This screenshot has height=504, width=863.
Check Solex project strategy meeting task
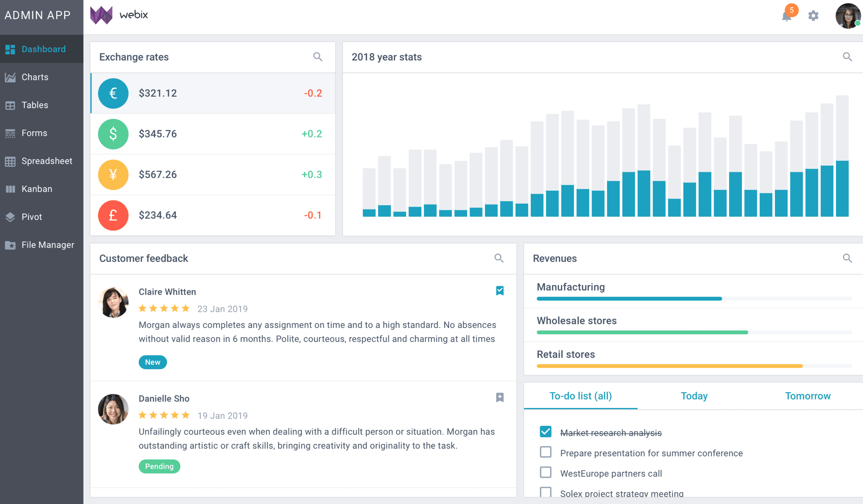click(546, 492)
